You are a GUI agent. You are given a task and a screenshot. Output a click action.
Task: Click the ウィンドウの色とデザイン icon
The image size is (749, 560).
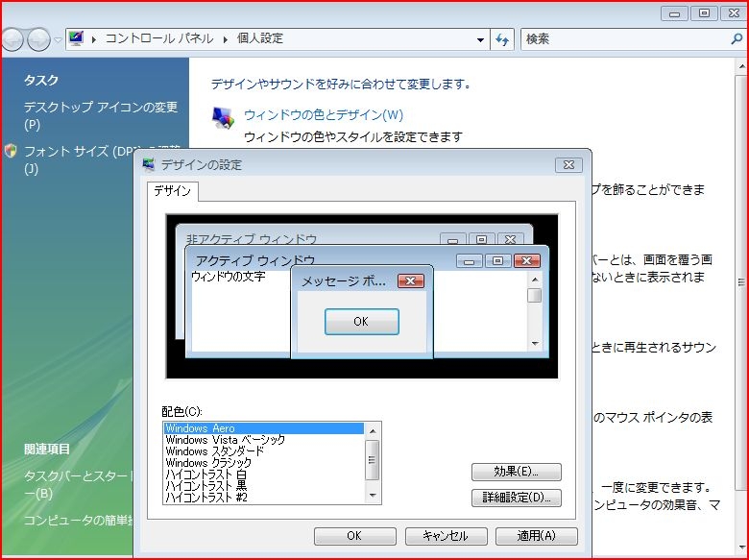(224, 117)
